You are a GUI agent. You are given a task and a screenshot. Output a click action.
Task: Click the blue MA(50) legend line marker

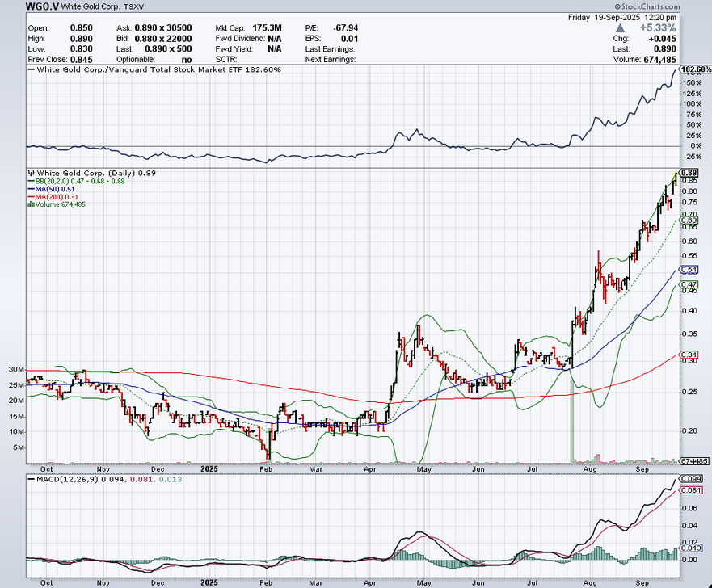click(x=30, y=189)
